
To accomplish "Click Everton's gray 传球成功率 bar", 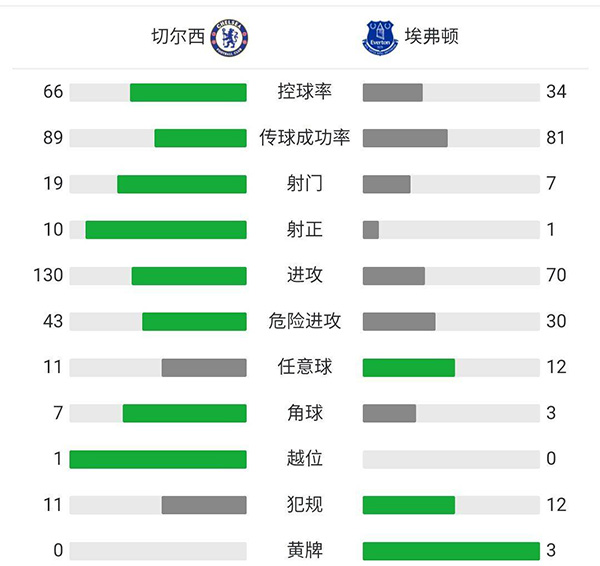I will (405, 138).
